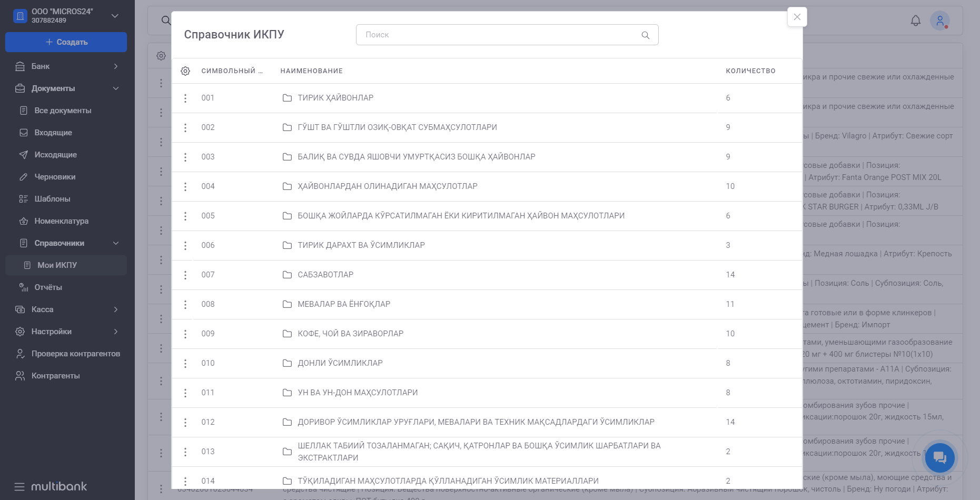Open the ТИРИК ҲАЙВОНЛАР category
The width and height of the screenshot is (980, 500).
click(335, 98)
